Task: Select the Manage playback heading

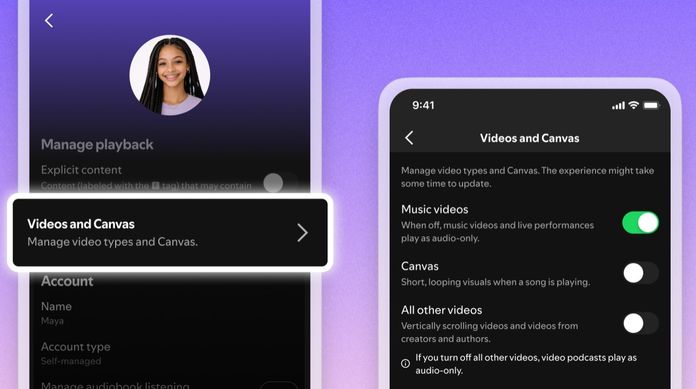Action: pos(97,145)
